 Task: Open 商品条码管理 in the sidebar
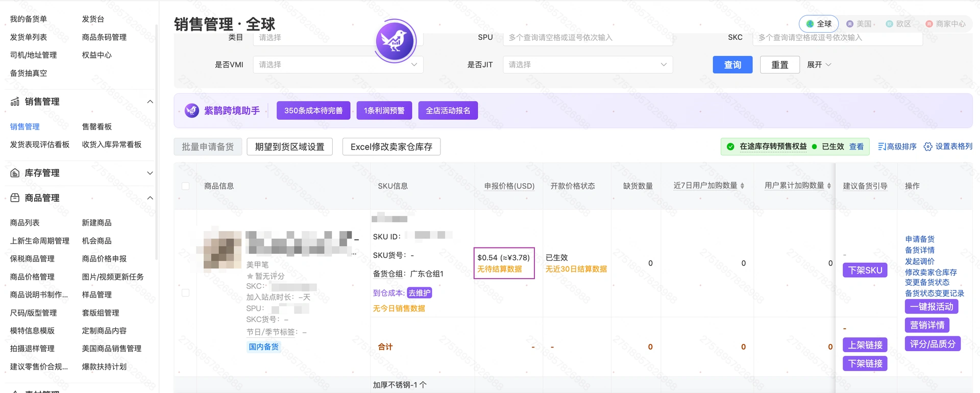[104, 37]
